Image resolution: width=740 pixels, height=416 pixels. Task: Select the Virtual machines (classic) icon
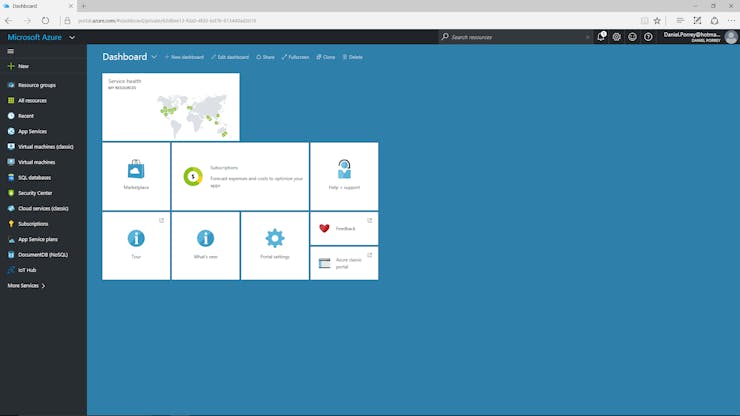(11, 146)
